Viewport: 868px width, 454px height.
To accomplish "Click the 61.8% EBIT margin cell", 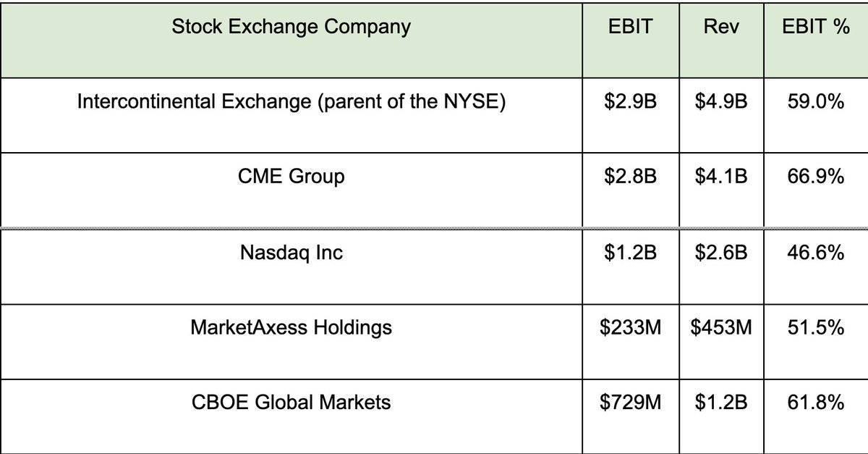I will (816, 403).
